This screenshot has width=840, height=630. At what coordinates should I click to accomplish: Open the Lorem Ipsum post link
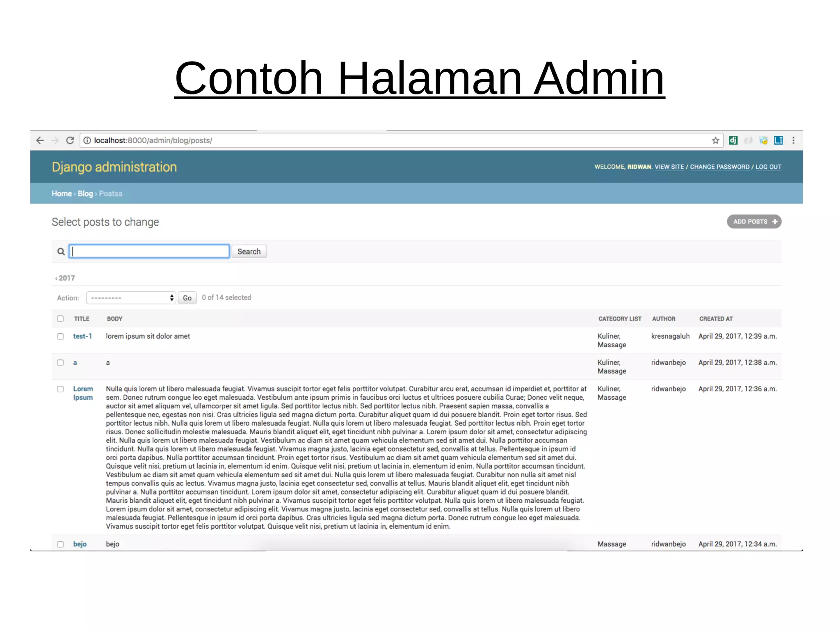coord(83,393)
